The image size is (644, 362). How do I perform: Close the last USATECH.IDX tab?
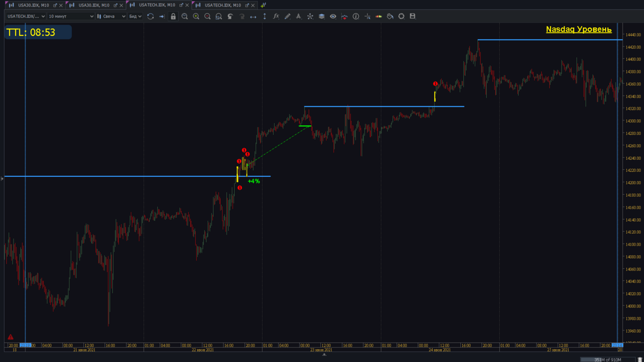(253, 5)
